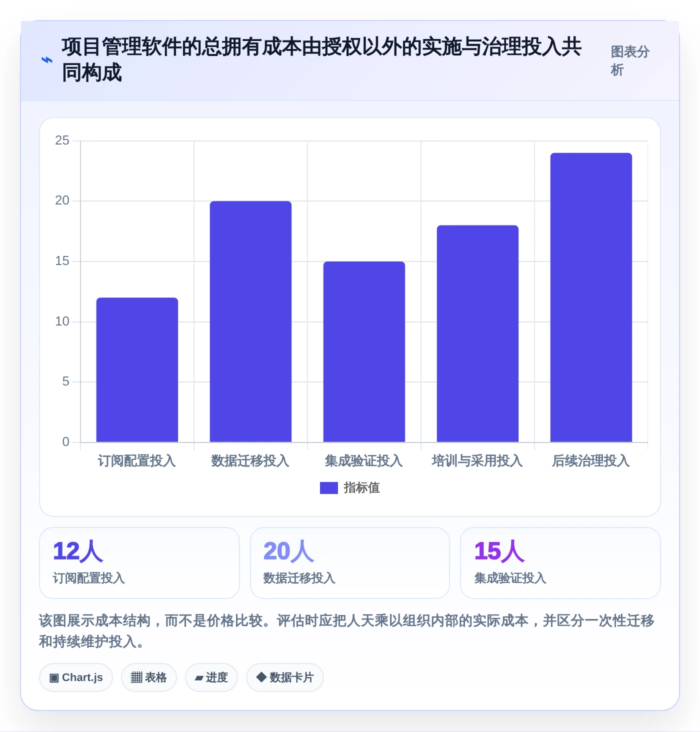Click the 数据迁移投入 x-axis label
Viewport: 700px width, 732px height.
[250, 461]
